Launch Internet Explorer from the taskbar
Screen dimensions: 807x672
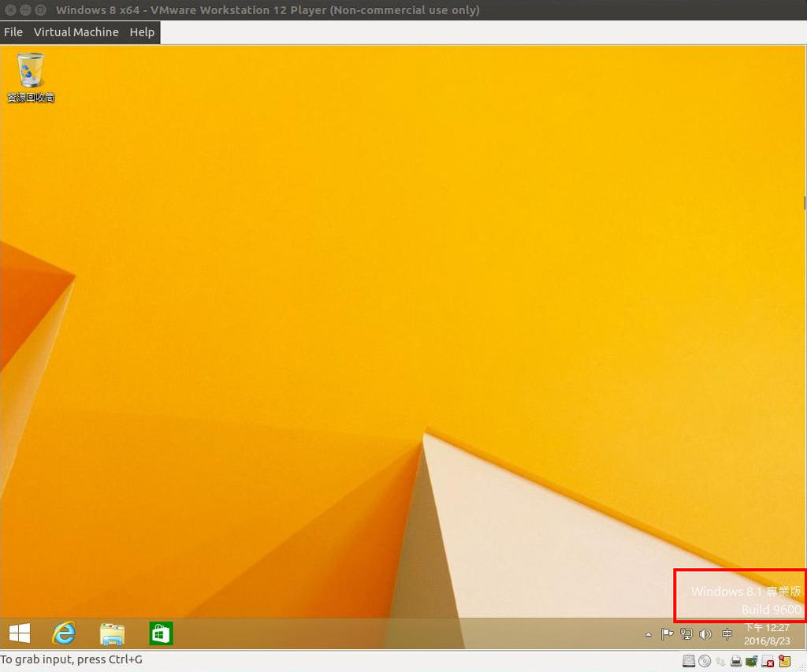65,633
